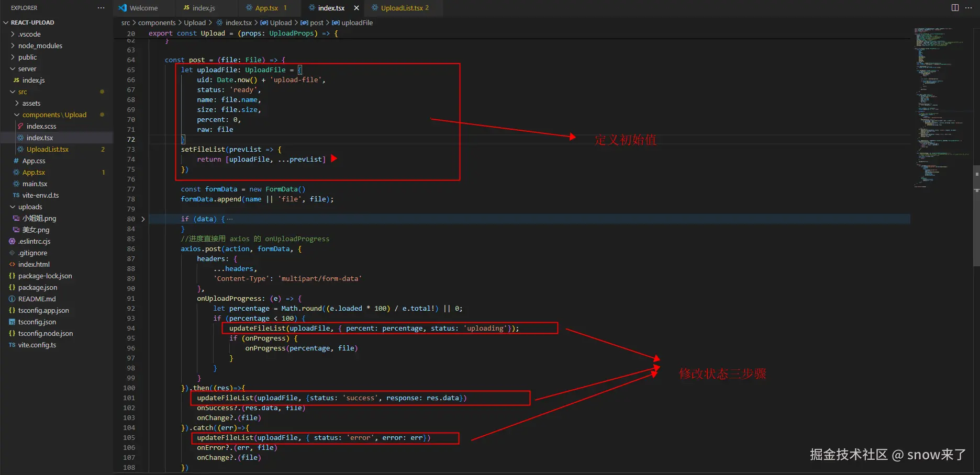This screenshot has height=475, width=980.
Task: Click the 'onError?.(err, file)' code line
Action: point(237,448)
